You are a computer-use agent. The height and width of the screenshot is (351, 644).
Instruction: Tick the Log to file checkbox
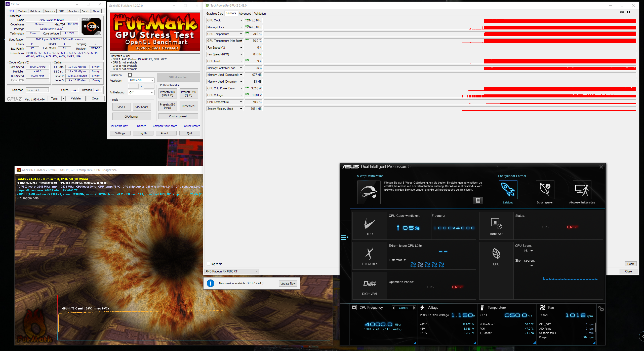coord(208,264)
